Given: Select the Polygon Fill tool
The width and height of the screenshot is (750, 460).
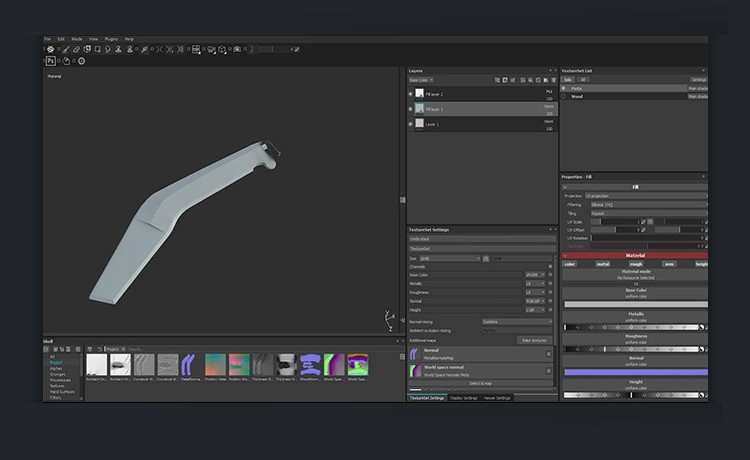Looking at the screenshot, I should tap(97, 49).
